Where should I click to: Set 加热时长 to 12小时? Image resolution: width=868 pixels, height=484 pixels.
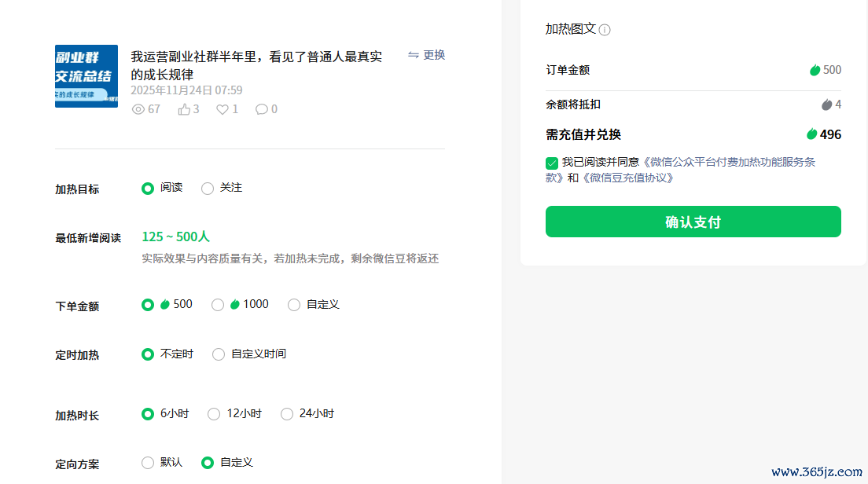point(214,414)
